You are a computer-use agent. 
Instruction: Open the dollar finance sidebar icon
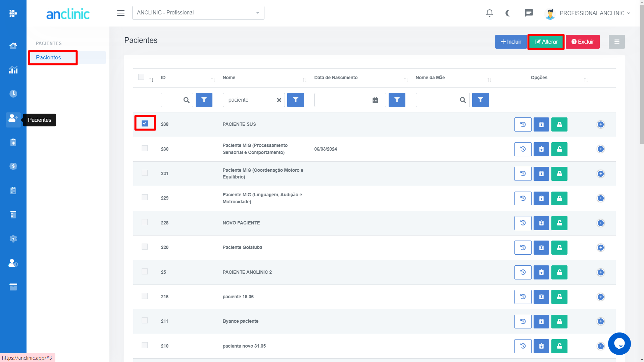[13, 166]
